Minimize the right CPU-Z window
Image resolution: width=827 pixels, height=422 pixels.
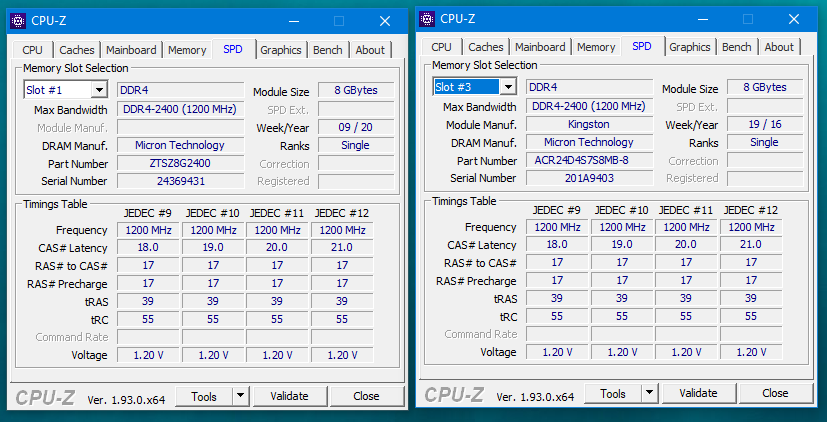(x=703, y=19)
